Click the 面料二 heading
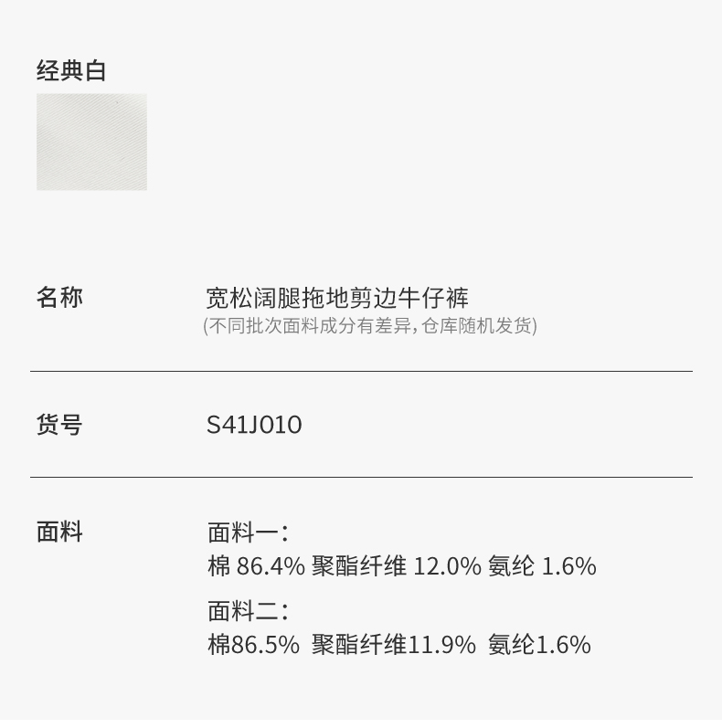722x728 pixels. click(248, 611)
